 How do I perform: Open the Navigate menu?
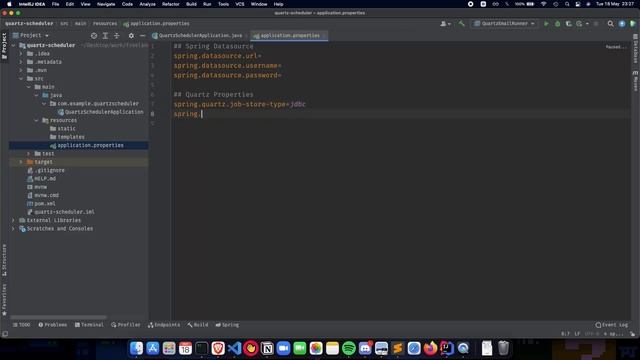(106, 4)
